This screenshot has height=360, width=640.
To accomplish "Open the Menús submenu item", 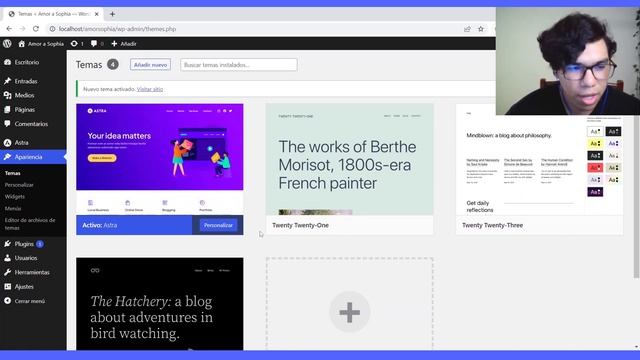I will tap(13, 209).
